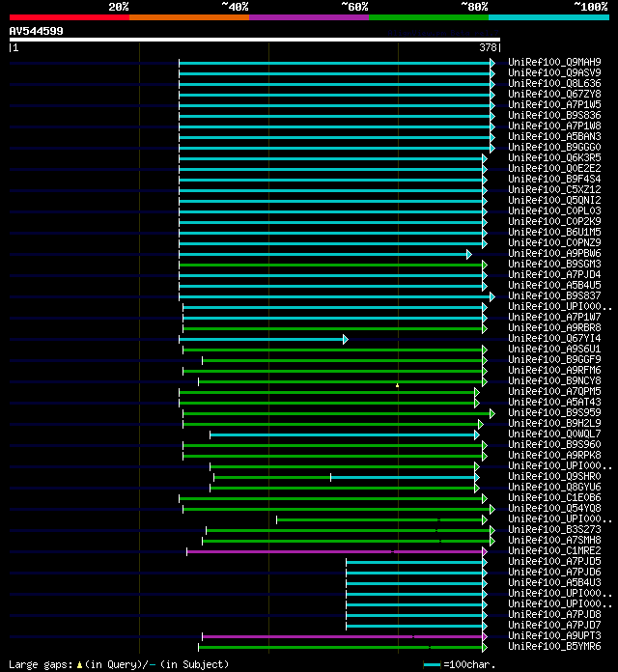This screenshot has height=672, width=618.
Task: Open hit UniRef100_A9S6U1
Action: point(554,349)
